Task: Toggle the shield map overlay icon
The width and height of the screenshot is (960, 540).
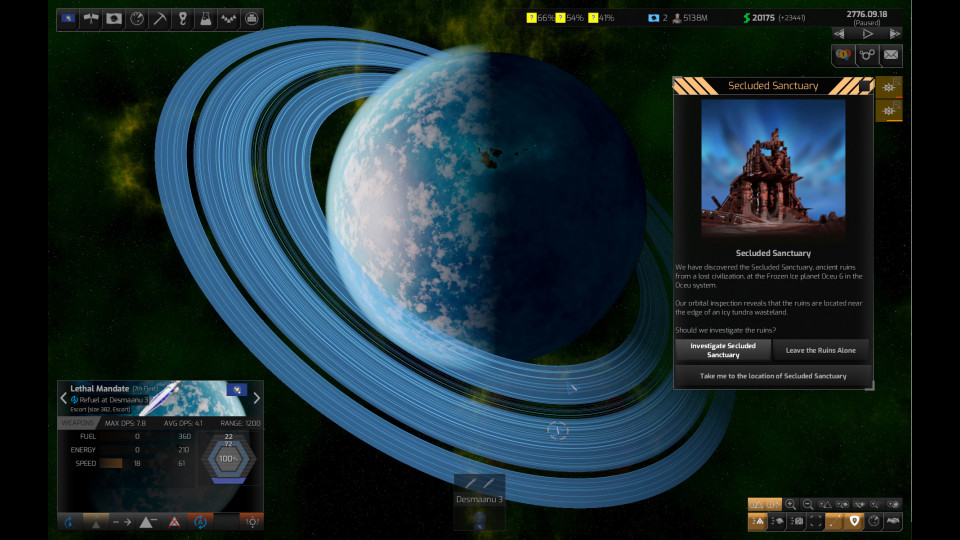Action: [x=853, y=521]
